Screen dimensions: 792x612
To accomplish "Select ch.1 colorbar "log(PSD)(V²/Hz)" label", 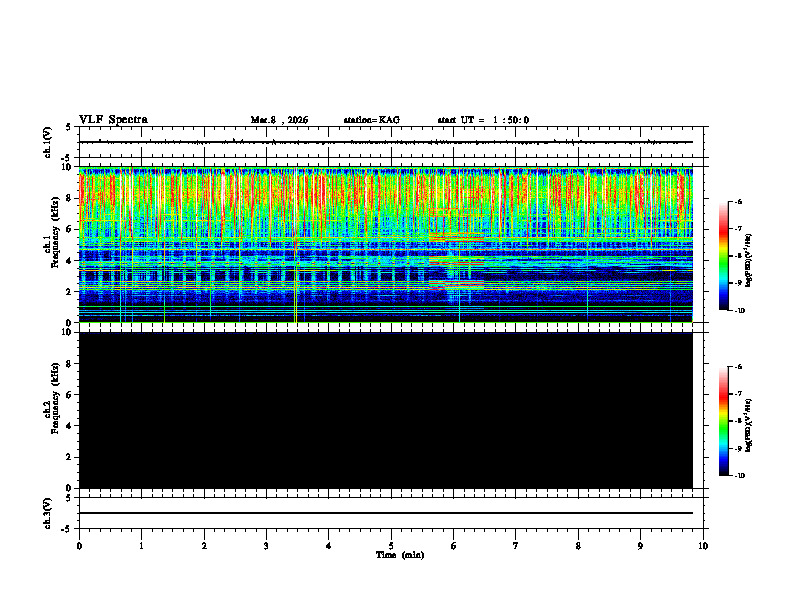I will 749,261.
